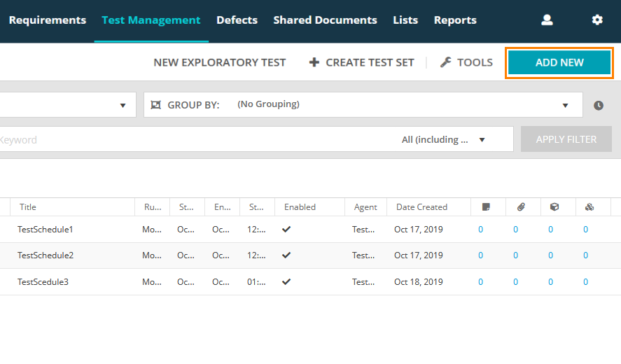Click the clock history icon

click(x=599, y=105)
